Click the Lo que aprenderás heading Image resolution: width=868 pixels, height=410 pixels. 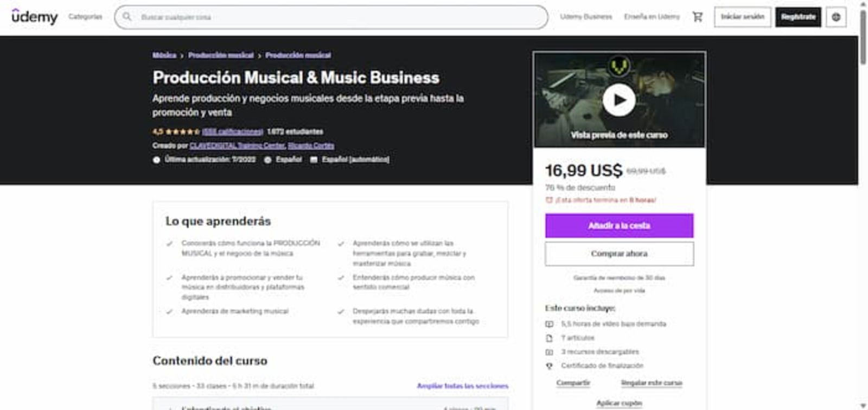(x=218, y=221)
